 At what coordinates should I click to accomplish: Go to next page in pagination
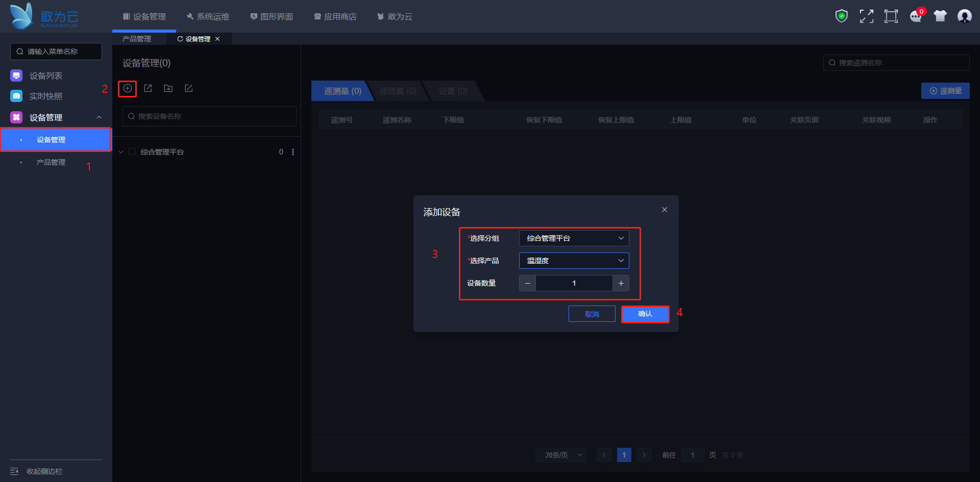tap(644, 455)
